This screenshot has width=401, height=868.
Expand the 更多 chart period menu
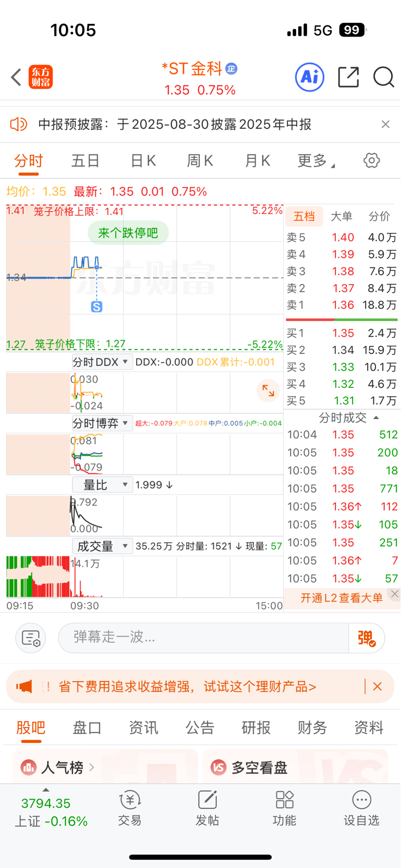click(316, 161)
